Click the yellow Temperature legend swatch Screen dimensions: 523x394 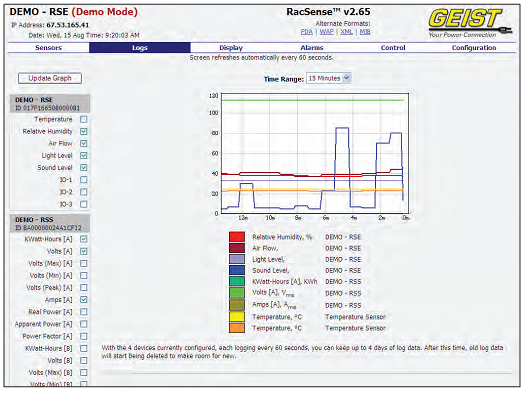click(x=237, y=317)
